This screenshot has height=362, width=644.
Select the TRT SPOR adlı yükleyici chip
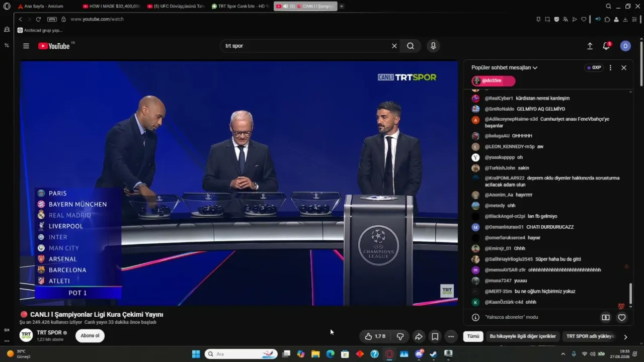coord(590,336)
